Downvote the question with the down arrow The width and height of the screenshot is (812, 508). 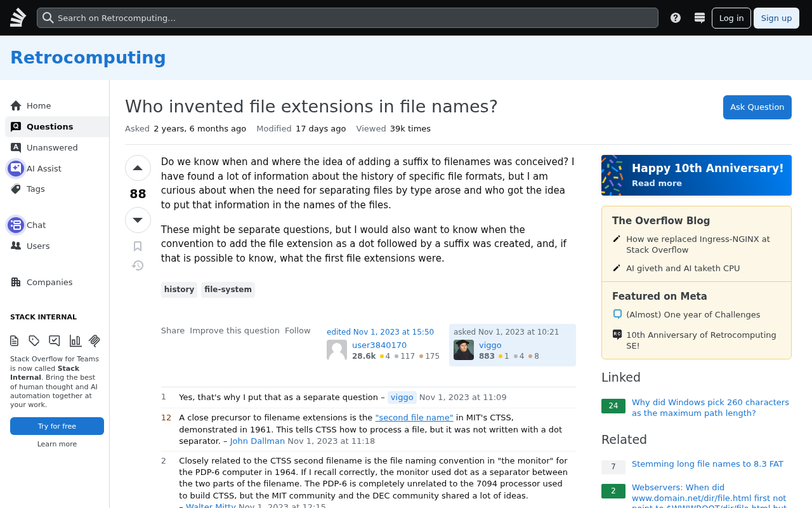(x=138, y=220)
